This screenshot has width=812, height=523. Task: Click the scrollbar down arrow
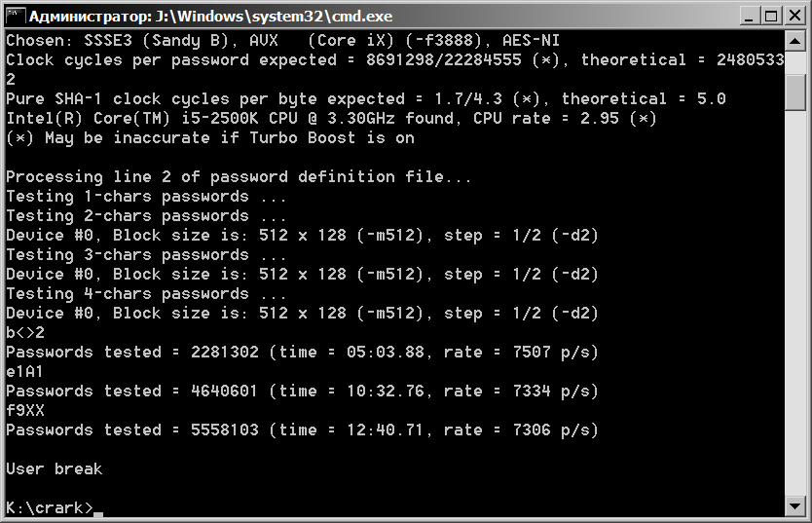click(795, 506)
